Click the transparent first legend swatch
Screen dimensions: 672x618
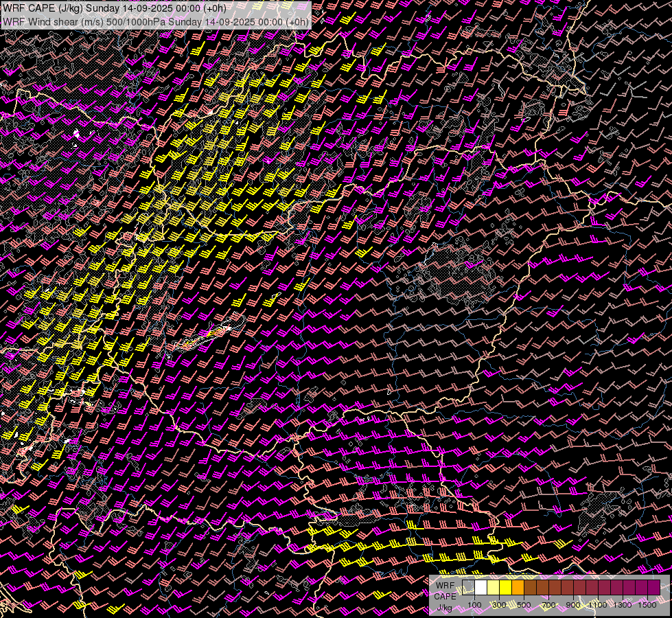coord(468,587)
